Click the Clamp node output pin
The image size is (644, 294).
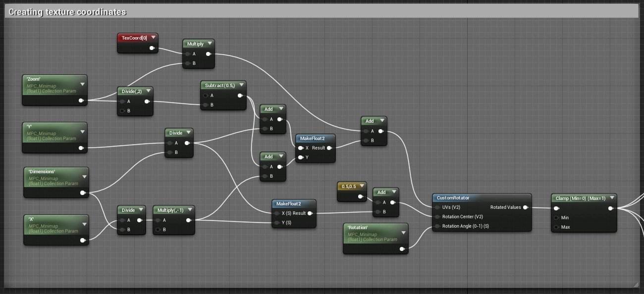610,208
